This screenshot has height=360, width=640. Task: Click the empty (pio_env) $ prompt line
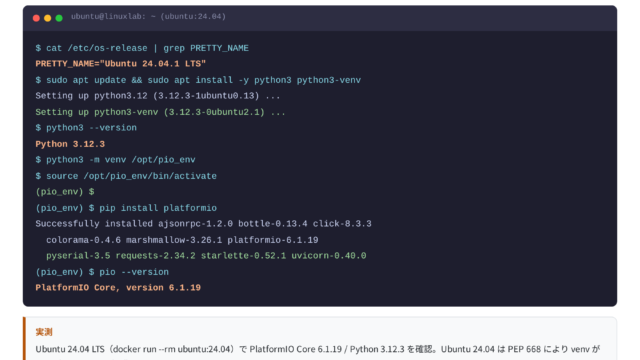tap(65, 192)
